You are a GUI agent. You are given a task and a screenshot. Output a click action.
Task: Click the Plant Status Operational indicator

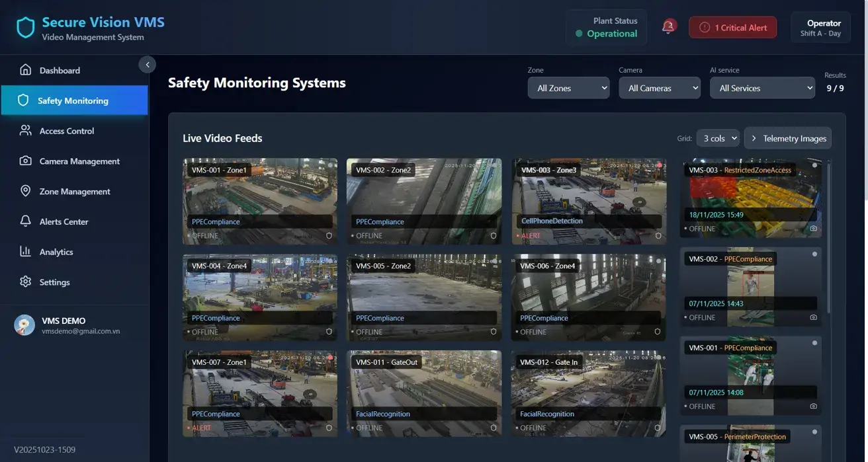pyautogui.click(x=606, y=28)
